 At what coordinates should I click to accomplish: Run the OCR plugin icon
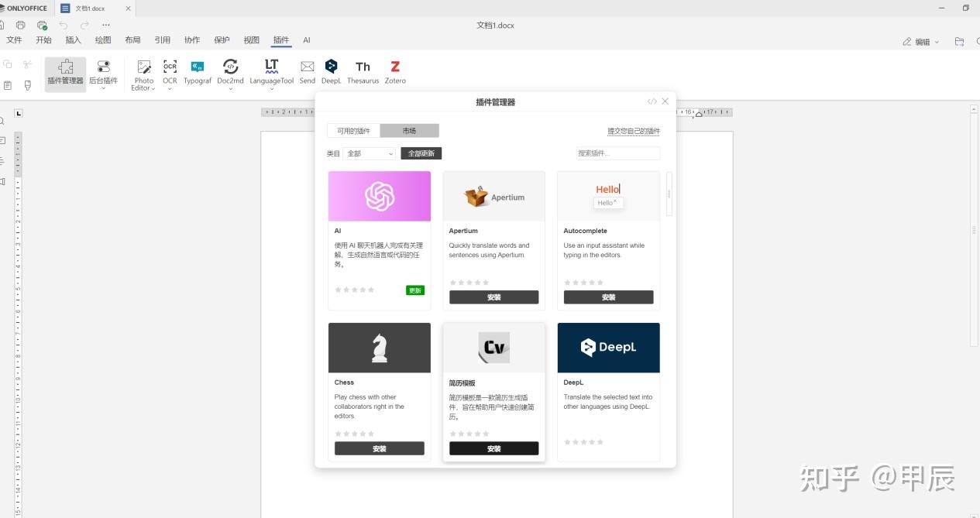click(170, 67)
